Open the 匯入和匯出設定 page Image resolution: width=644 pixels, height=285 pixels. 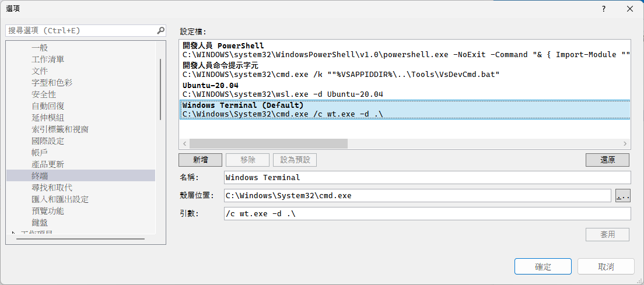click(x=60, y=199)
